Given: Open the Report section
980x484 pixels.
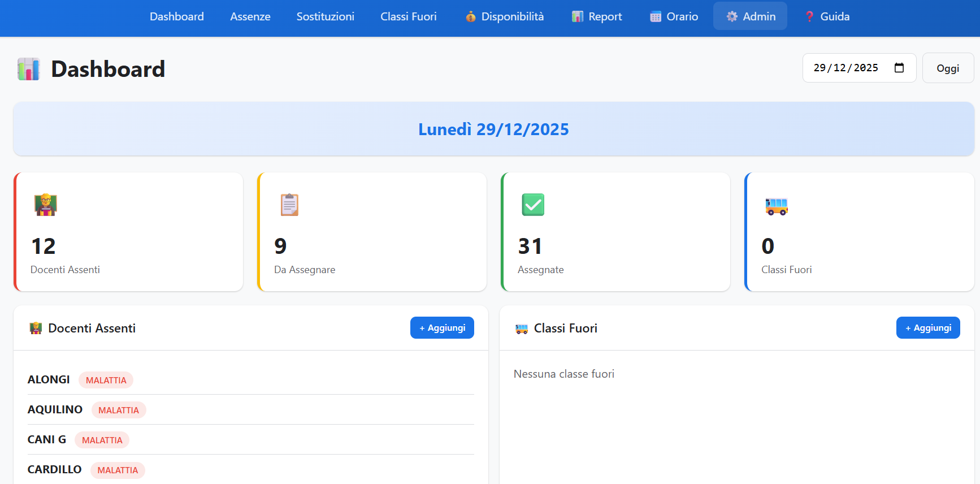Looking at the screenshot, I should click(597, 16).
